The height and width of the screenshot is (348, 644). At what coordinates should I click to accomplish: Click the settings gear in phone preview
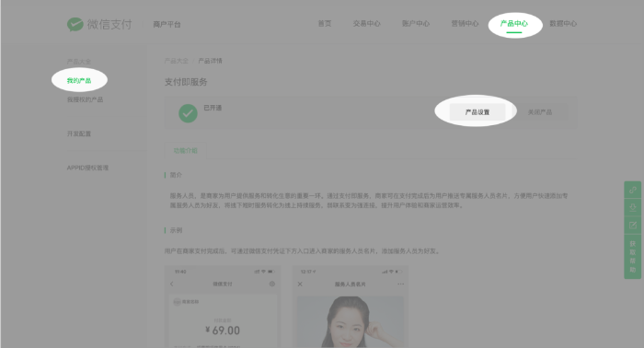(x=272, y=284)
